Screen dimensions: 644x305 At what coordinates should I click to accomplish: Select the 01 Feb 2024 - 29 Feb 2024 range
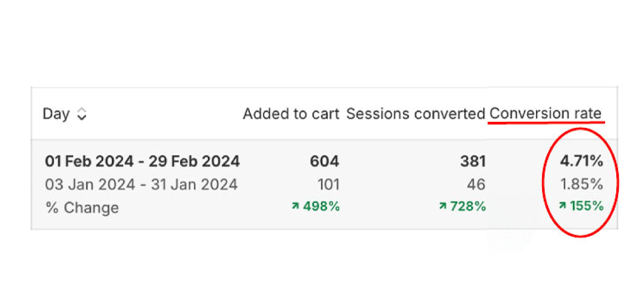pyautogui.click(x=142, y=161)
